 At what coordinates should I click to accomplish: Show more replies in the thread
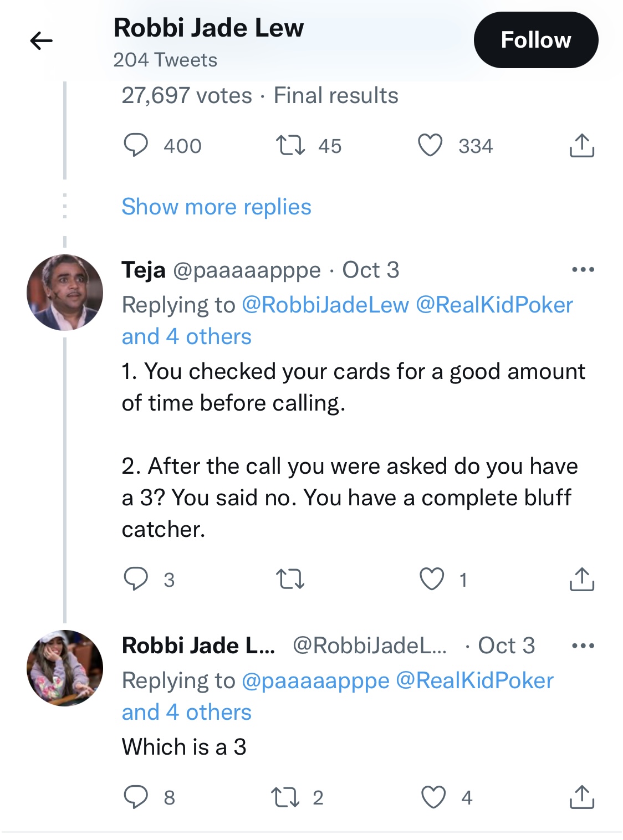tap(216, 207)
